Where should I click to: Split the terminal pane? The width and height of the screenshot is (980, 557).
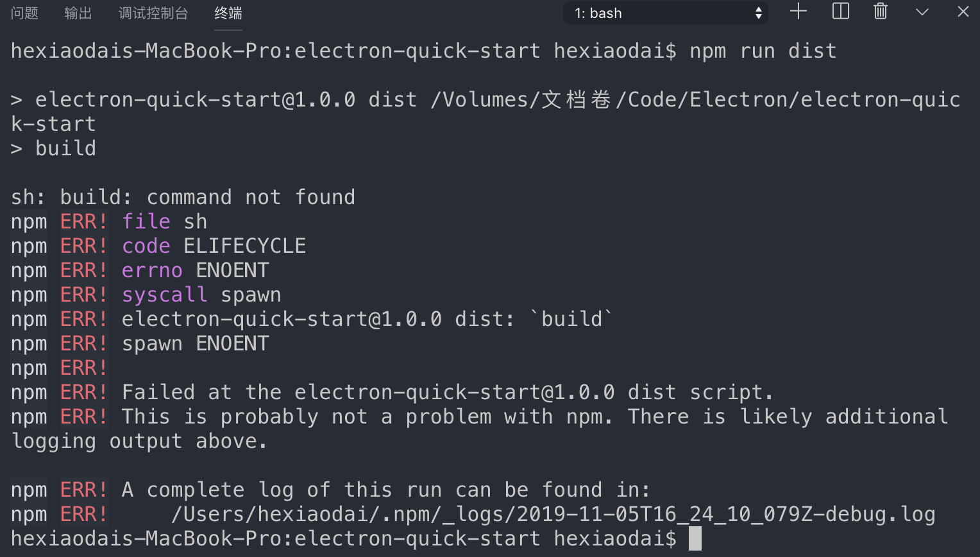840,12
